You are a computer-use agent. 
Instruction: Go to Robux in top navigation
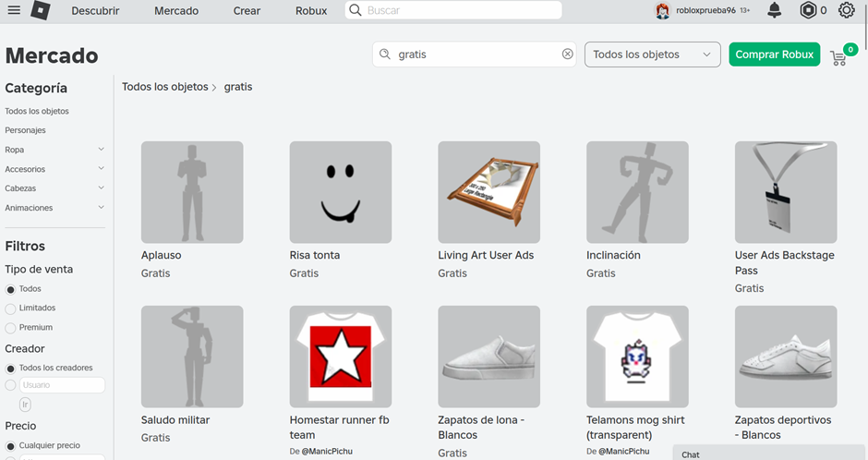pyautogui.click(x=311, y=10)
